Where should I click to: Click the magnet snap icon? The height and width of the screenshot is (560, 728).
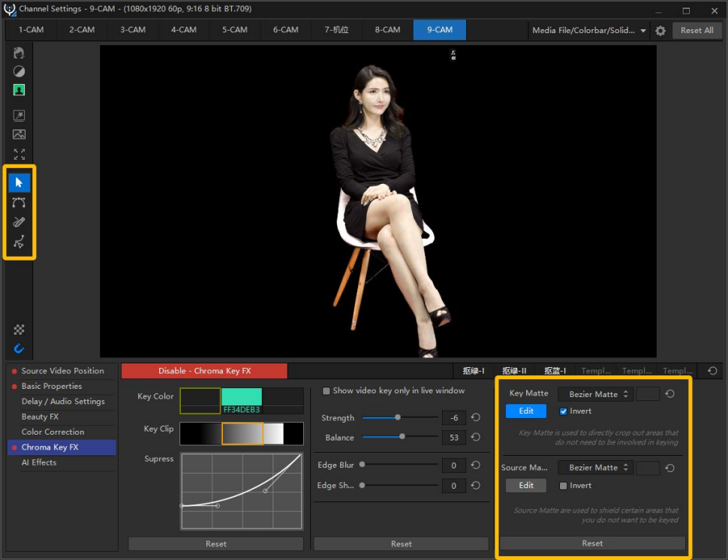pyautogui.click(x=19, y=348)
